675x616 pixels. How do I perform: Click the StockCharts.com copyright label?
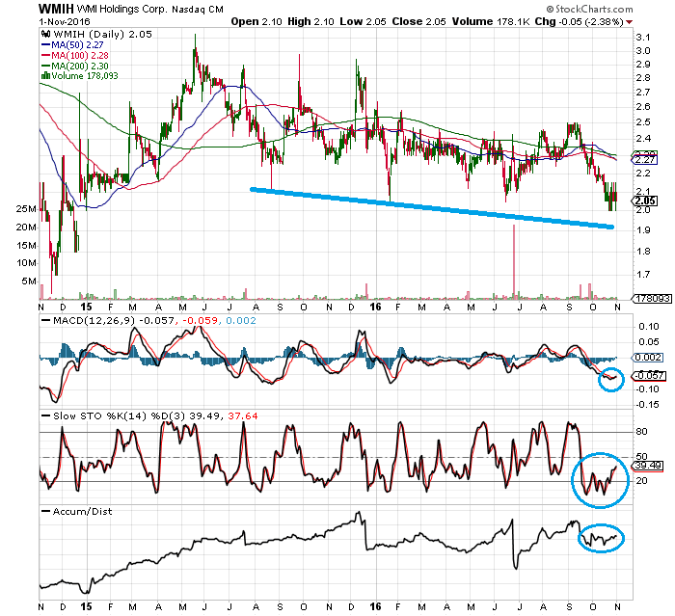(590, 9)
